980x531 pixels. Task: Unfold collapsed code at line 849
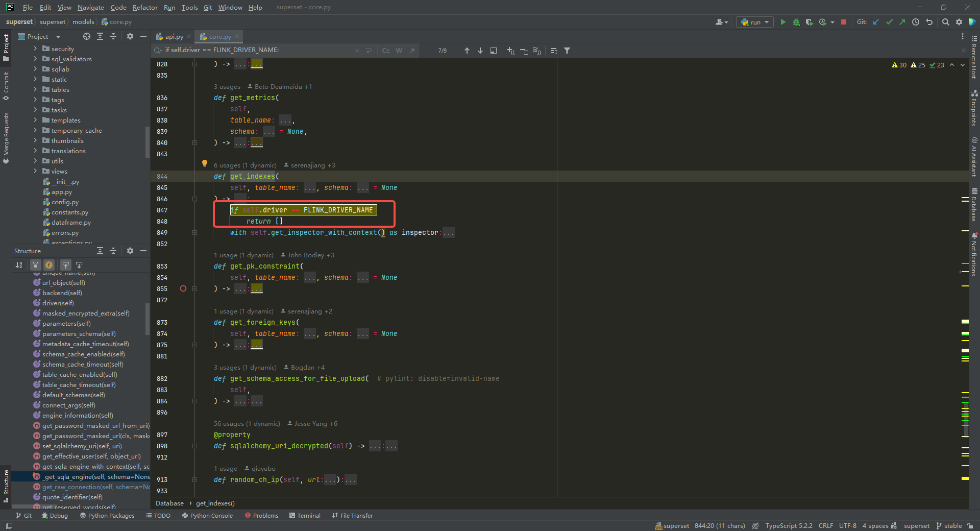click(449, 232)
